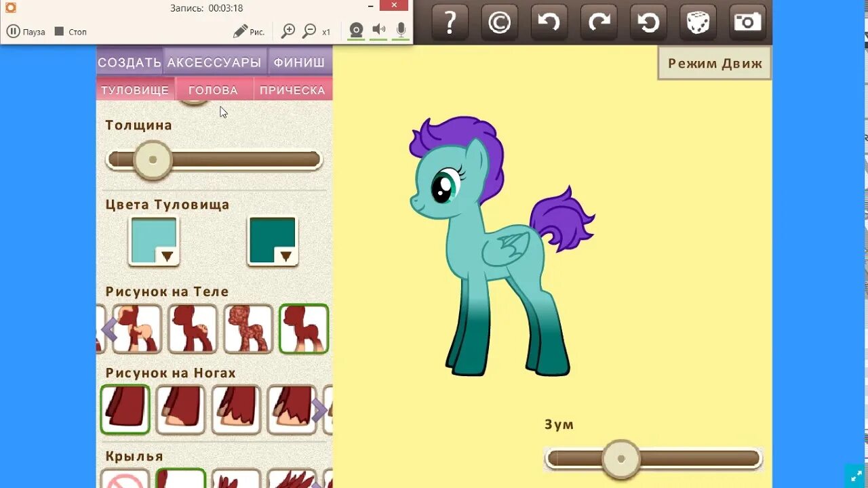Open the help question mark button
This screenshot has height=488, width=868.
(450, 22)
